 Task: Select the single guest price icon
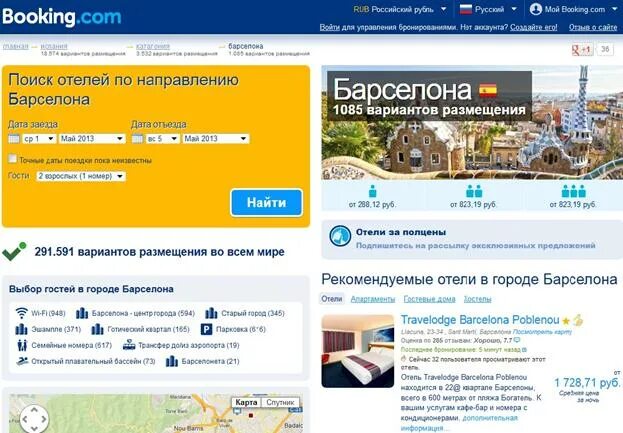372,191
